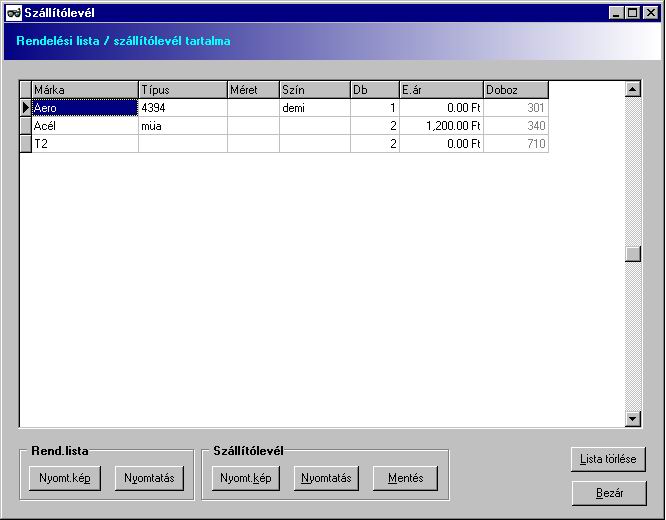This screenshot has width=666, height=520.
Task: Click the Doboz column header
Action: 516,90
